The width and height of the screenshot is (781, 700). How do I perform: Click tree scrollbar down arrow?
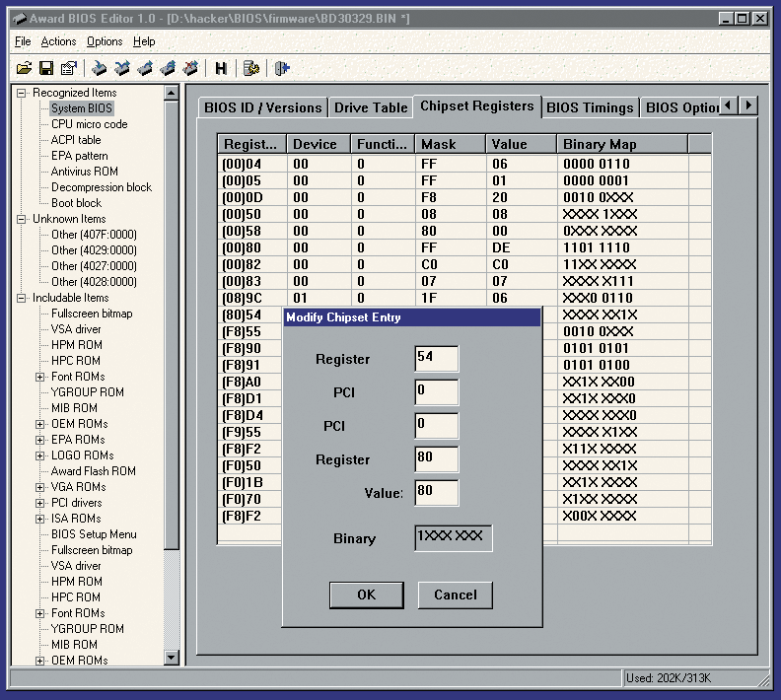coord(172,658)
